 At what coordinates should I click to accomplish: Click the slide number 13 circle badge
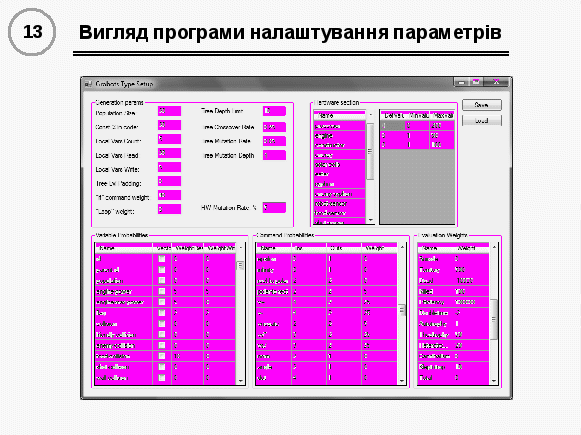32,32
